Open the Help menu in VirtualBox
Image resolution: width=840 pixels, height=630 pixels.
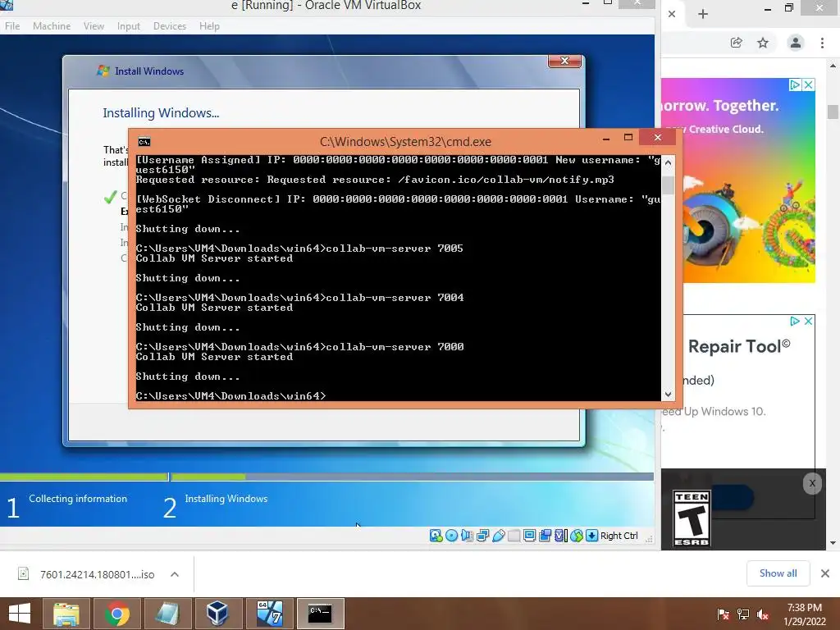[x=209, y=25]
